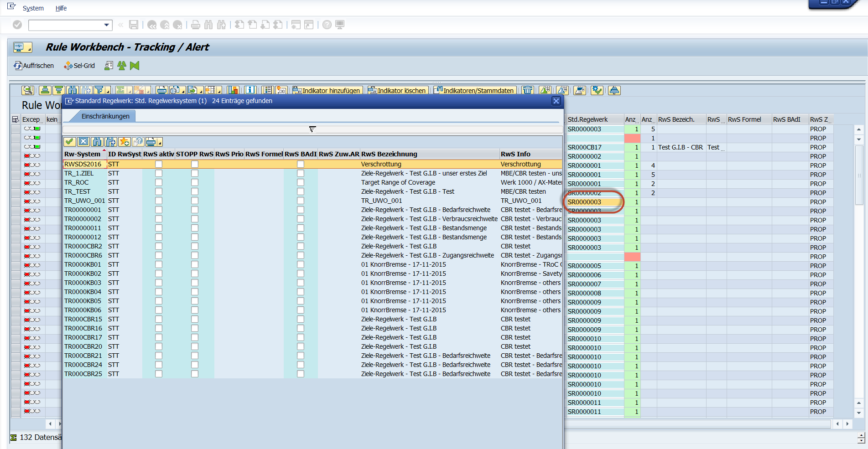Expand the restrictions collapse triangle in dialog

pyautogui.click(x=312, y=129)
